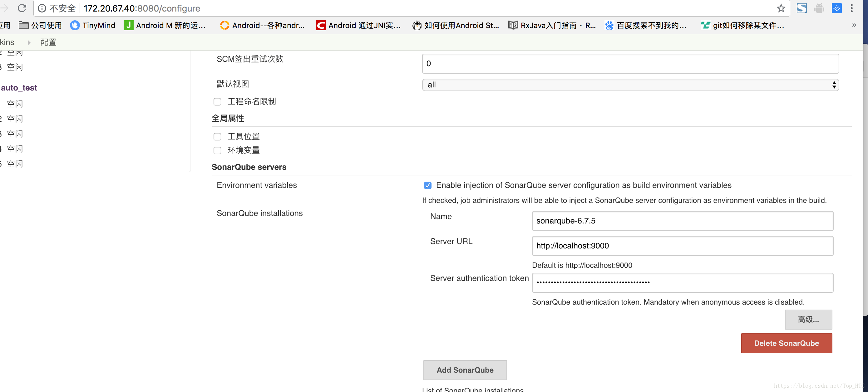This screenshot has height=392, width=868.
Task: Open the Android 通过JNI实 bookmark
Action: coord(358,25)
